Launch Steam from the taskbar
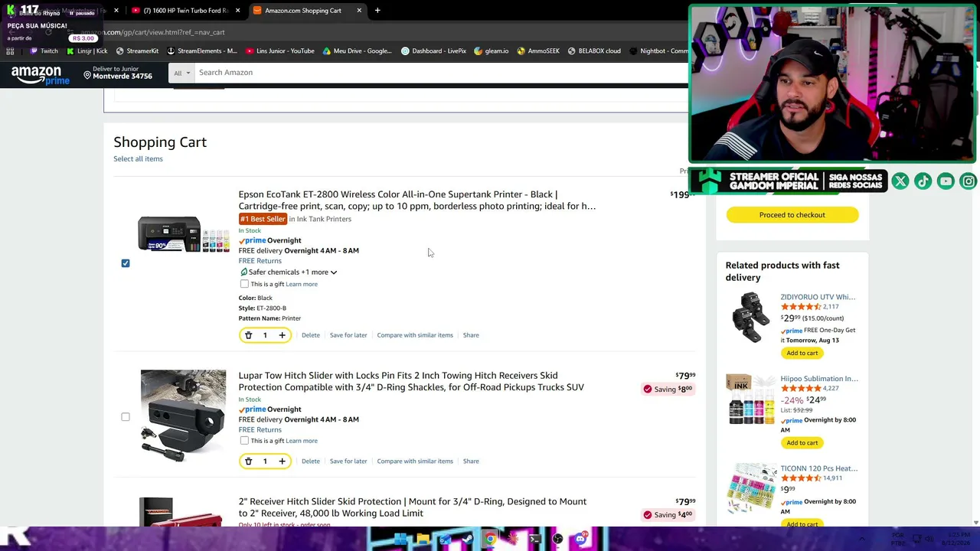This screenshot has height=551, width=980. (x=467, y=540)
